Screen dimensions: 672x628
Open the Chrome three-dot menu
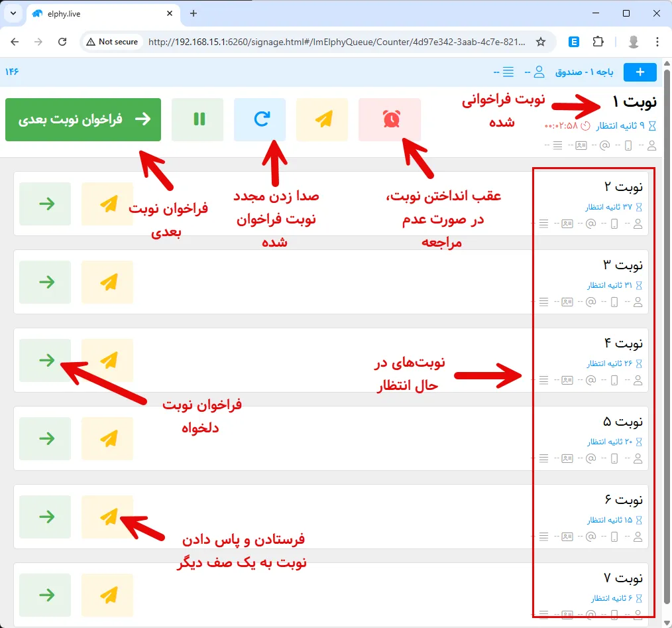(x=657, y=41)
